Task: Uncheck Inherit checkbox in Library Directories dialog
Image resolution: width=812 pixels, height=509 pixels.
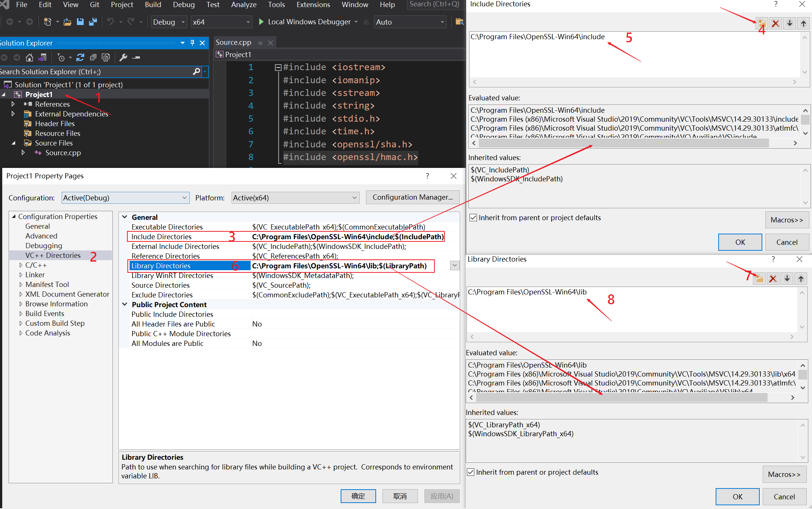Action: 471,472
